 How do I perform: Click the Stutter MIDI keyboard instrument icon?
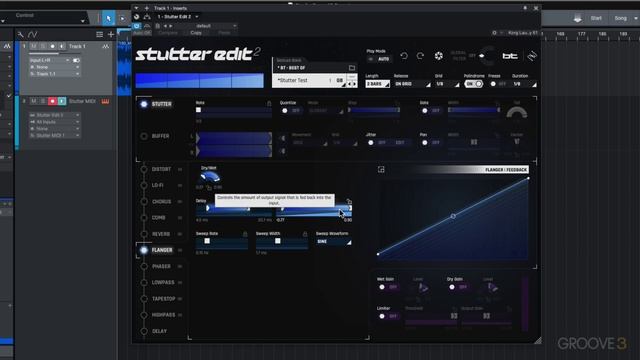[x=105, y=101]
